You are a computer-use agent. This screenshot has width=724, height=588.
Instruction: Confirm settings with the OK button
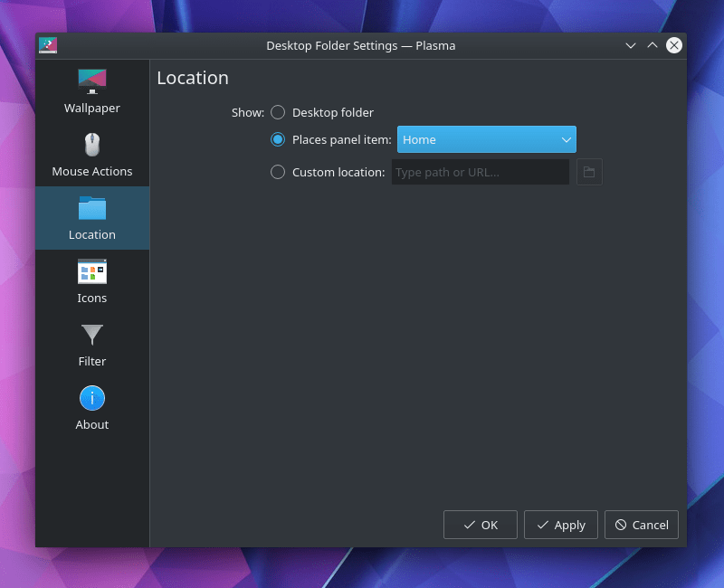(480, 525)
